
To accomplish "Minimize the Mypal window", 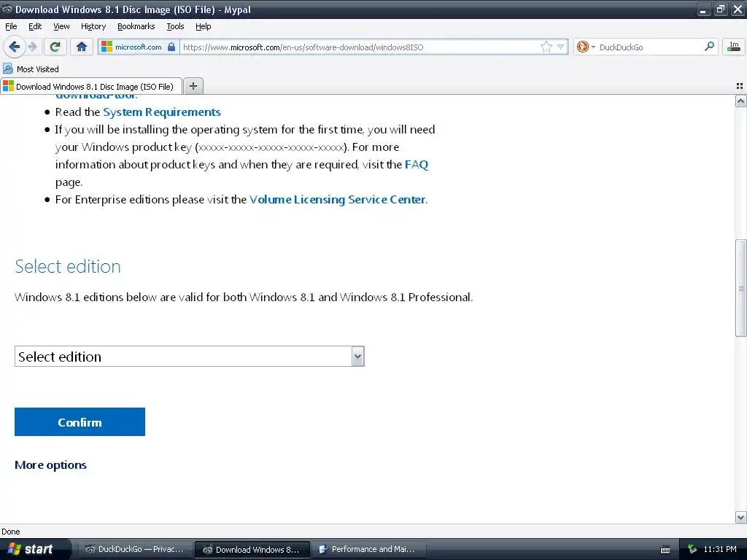I will click(703, 9).
